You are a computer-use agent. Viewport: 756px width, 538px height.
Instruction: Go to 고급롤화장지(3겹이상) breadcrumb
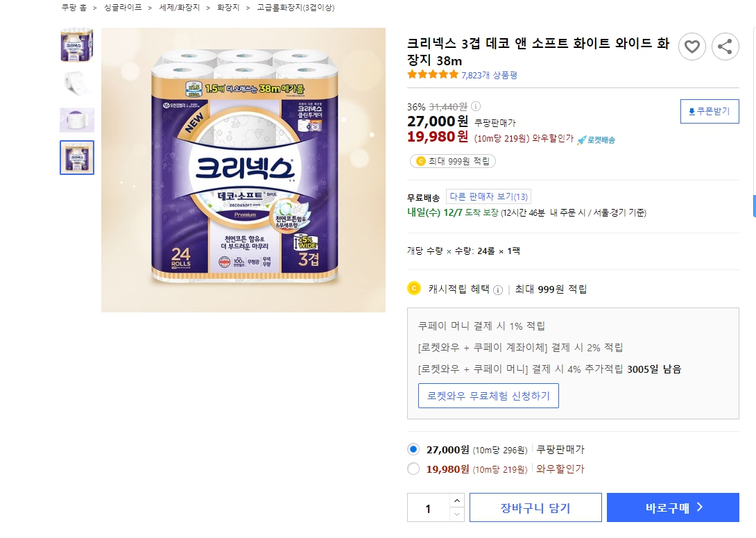pyautogui.click(x=295, y=8)
